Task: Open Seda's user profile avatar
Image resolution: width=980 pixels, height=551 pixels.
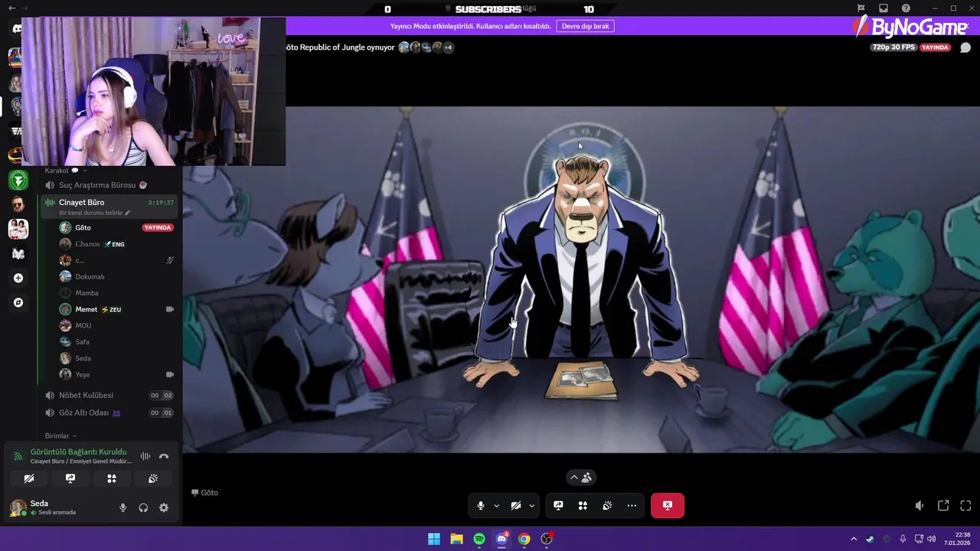Action: point(18,507)
